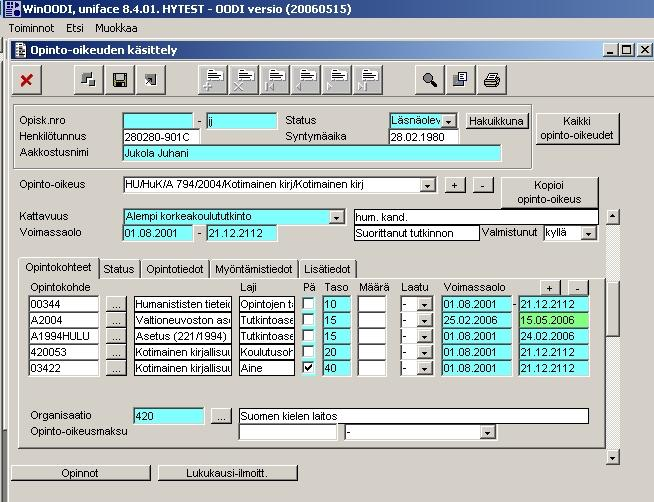Click the floppy disk save icon
Image resolution: width=654 pixels, height=502 pixels.
(x=120, y=80)
